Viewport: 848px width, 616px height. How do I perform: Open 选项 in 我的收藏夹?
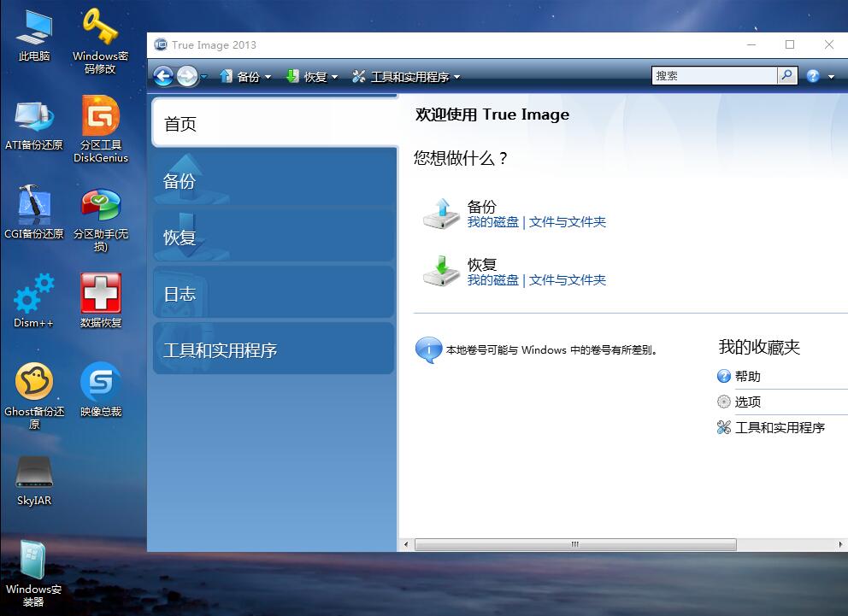747,402
